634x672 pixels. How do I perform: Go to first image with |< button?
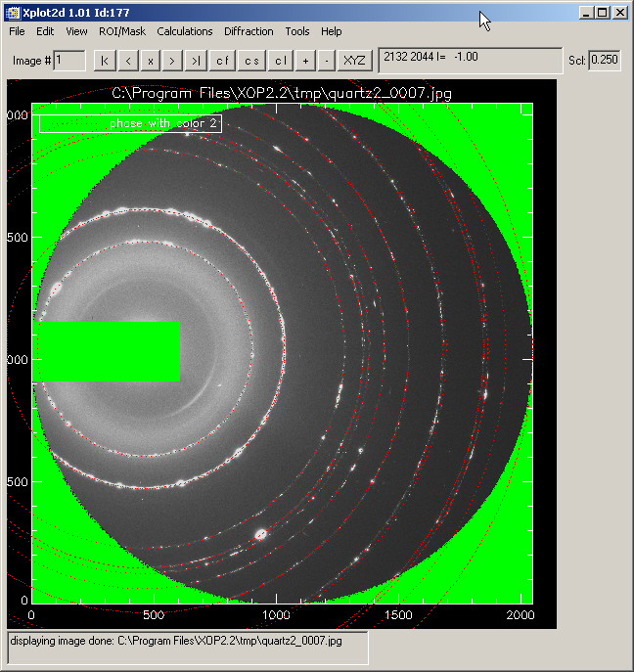104,61
